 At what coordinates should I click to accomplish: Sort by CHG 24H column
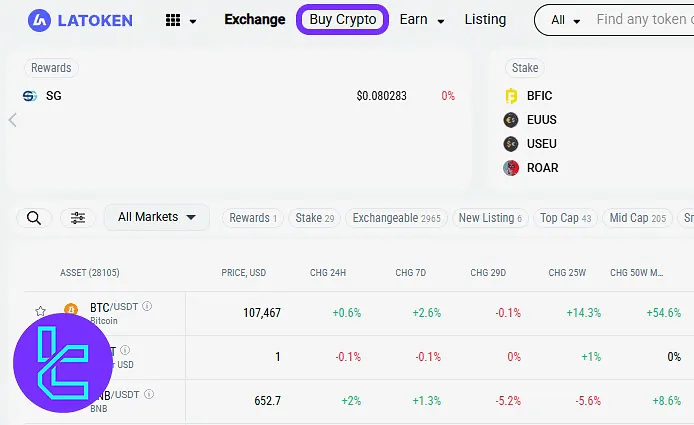tap(328, 273)
